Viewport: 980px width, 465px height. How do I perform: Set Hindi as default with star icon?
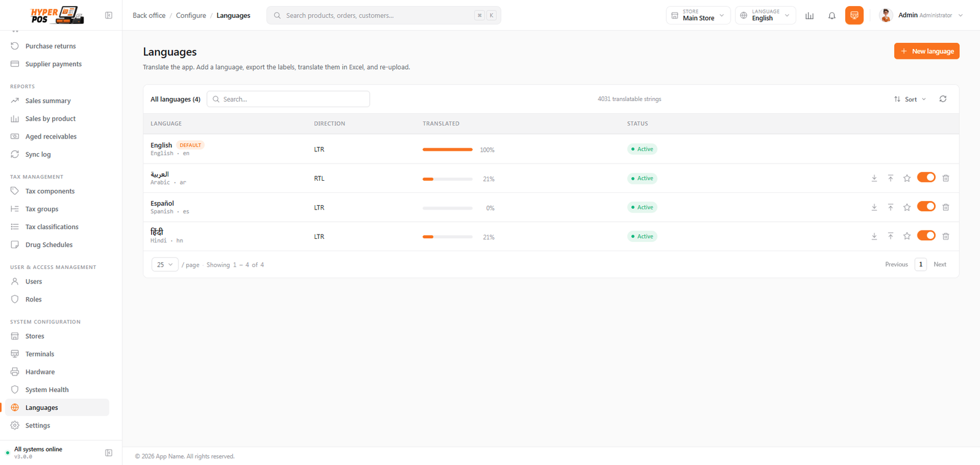(907, 236)
